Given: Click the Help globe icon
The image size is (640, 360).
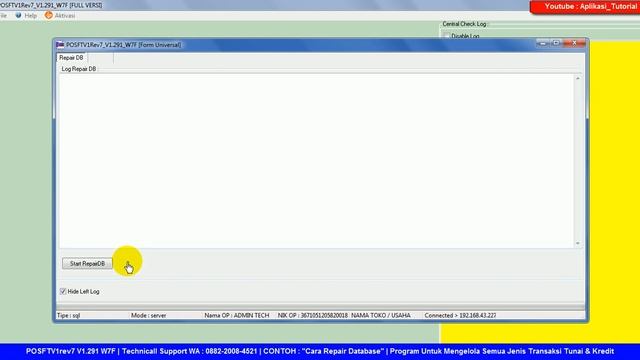Looking at the screenshot, I should [x=18, y=15].
